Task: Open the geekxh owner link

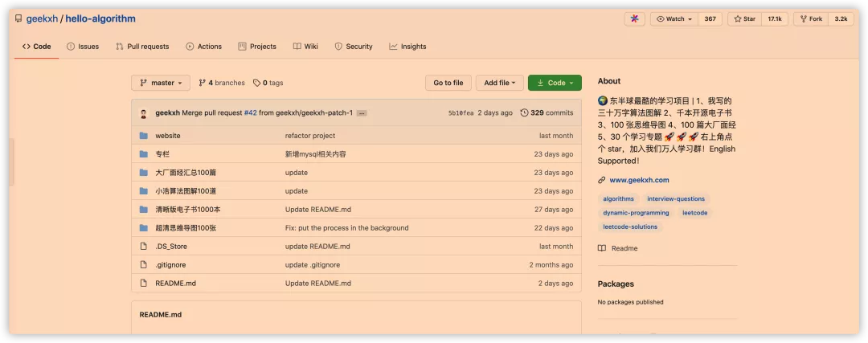Action: click(42, 18)
